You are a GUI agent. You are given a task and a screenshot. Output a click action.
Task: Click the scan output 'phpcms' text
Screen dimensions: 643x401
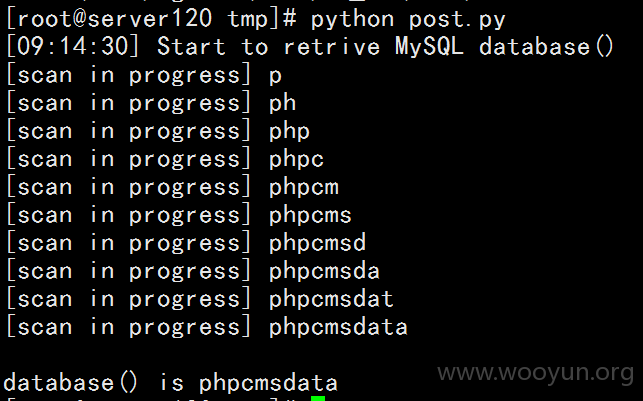click(x=310, y=215)
